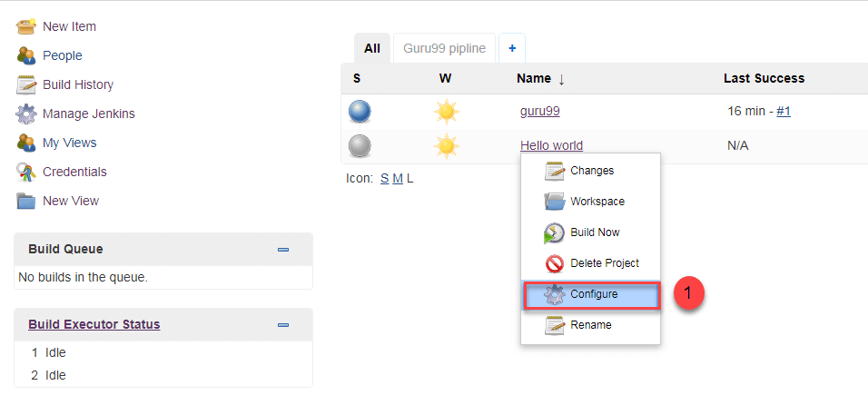
Task: Switch to the Guru99 pipline tab
Action: click(445, 48)
